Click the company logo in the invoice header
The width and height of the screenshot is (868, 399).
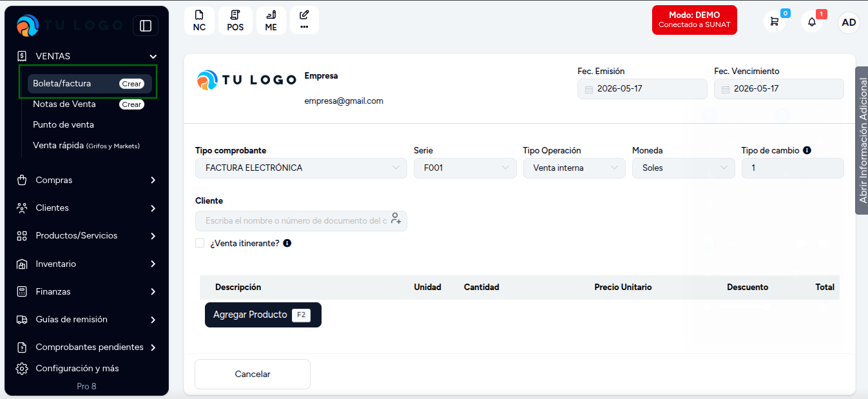[x=246, y=81]
